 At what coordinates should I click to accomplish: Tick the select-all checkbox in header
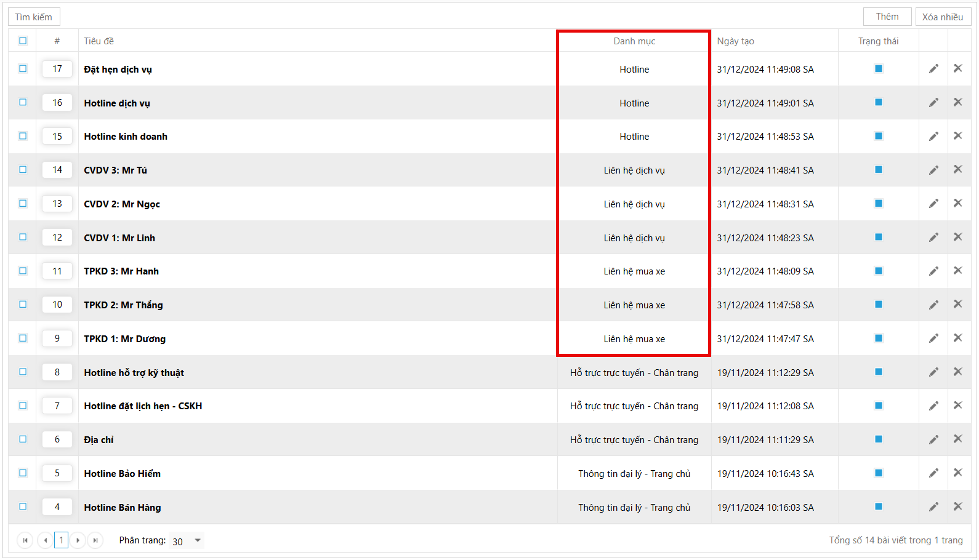[23, 41]
